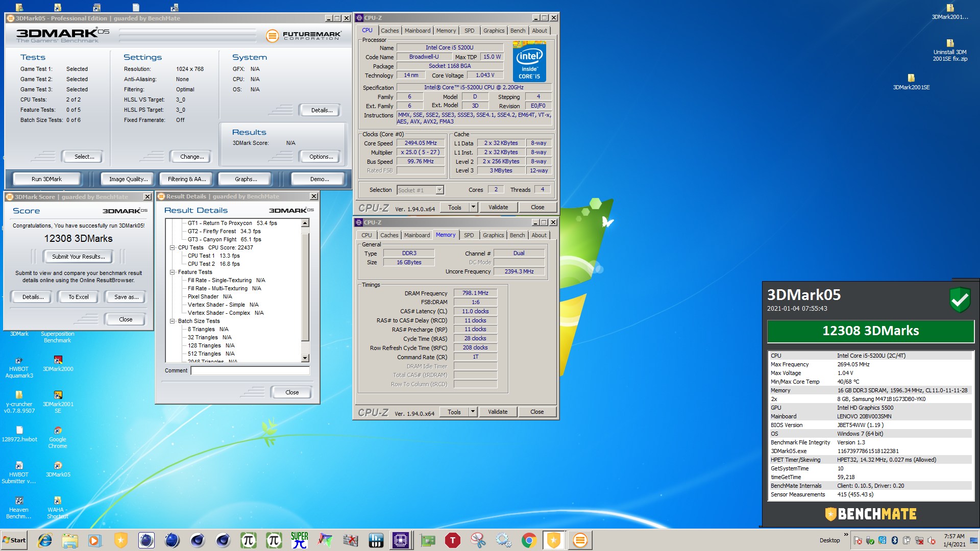Image resolution: width=980 pixels, height=551 pixels.
Task: Click the CPU-Z chip icon in taskbar
Action: point(401,540)
